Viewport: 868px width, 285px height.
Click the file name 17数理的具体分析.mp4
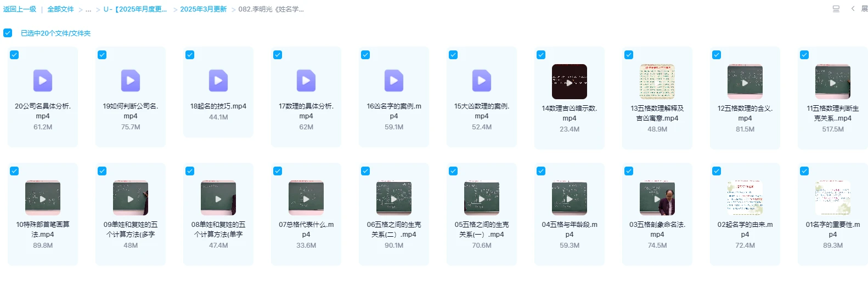coord(306,111)
